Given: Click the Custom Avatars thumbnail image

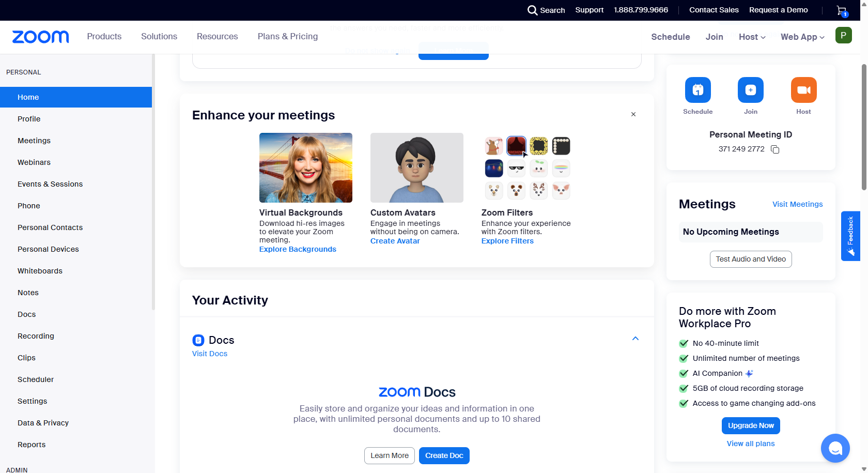Looking at the screenshot, I should (417, 167).
